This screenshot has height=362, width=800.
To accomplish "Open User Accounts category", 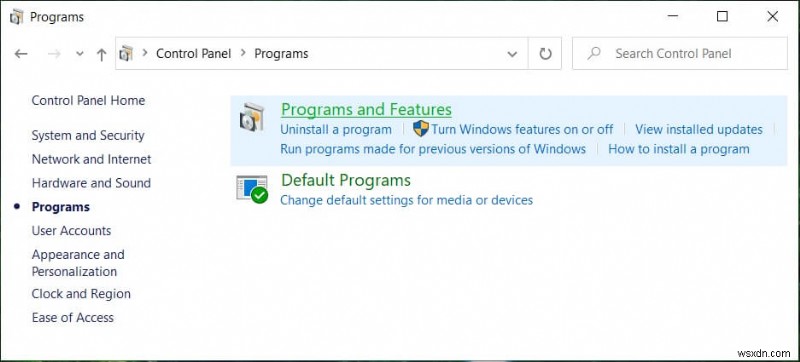I will pos(71,230).
